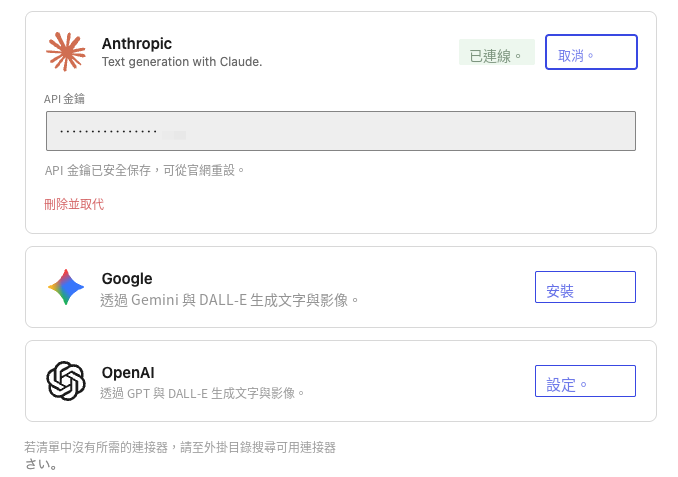Click the OpenAI knot logo
Image resolution: width=678 pixels, height=477 pixels.
(x=66, y=381)
